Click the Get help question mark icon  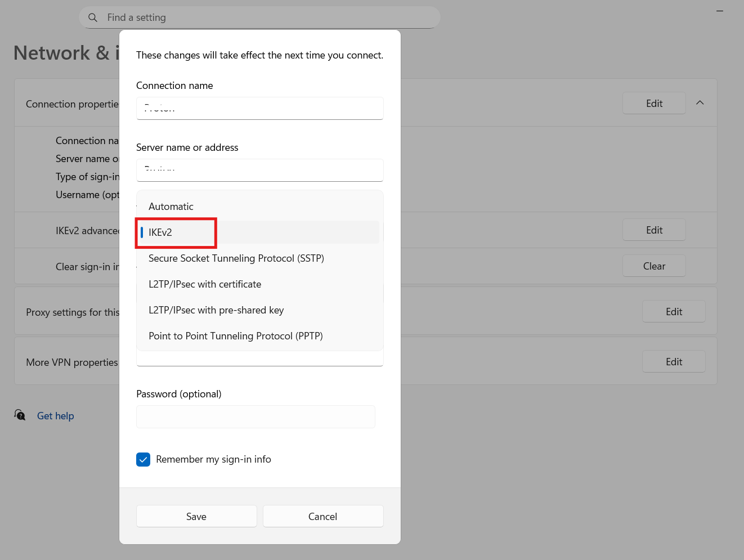pos(20,415)
